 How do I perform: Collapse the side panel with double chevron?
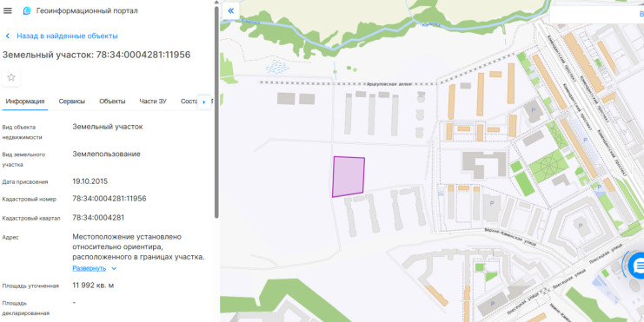coord(231,10)
